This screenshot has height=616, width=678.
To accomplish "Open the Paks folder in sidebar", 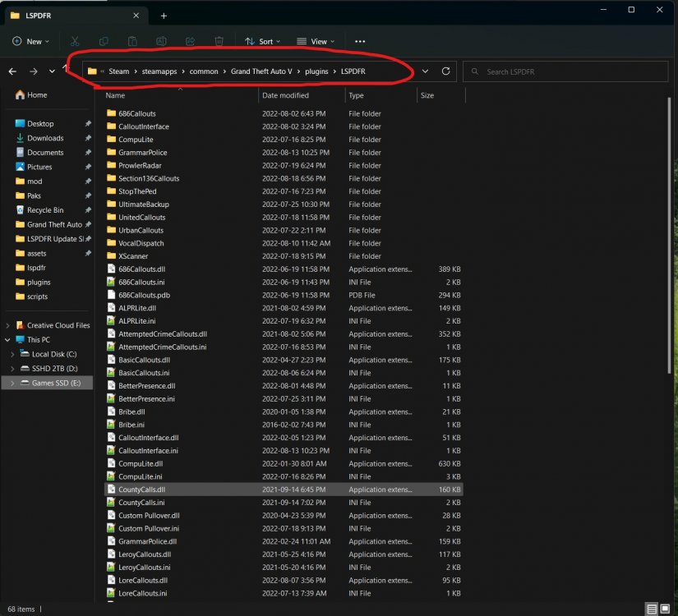I will [x=28, y=195].
